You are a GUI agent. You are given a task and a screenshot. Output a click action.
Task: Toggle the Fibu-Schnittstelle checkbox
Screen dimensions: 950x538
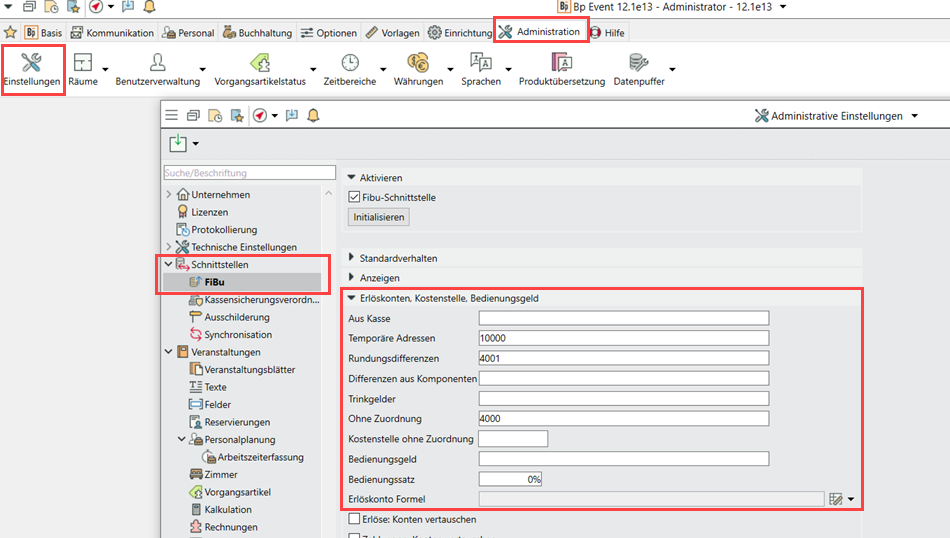[354, 198]
